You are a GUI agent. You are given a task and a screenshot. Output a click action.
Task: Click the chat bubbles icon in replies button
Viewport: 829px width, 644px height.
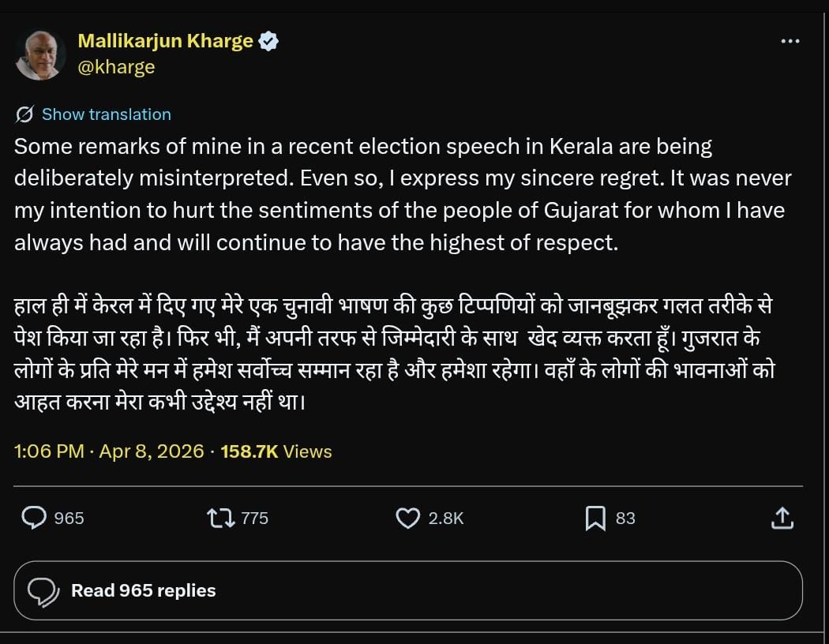pos(43,590)
